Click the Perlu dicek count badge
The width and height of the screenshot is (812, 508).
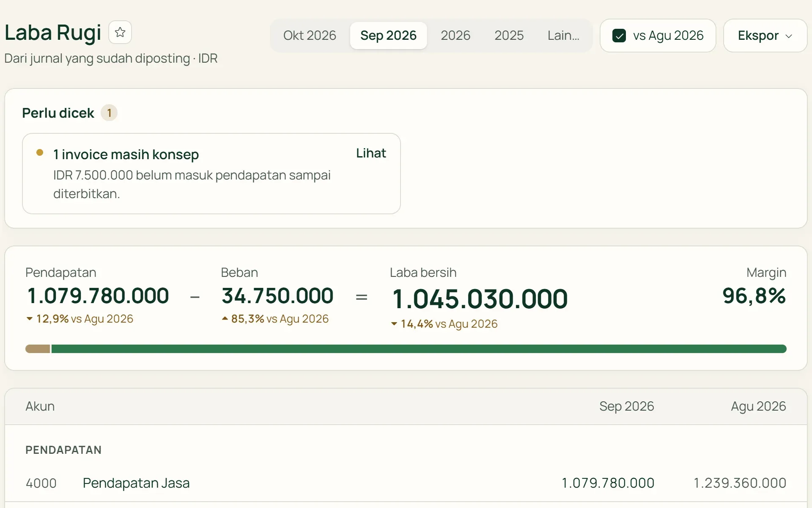coord(109,113)
